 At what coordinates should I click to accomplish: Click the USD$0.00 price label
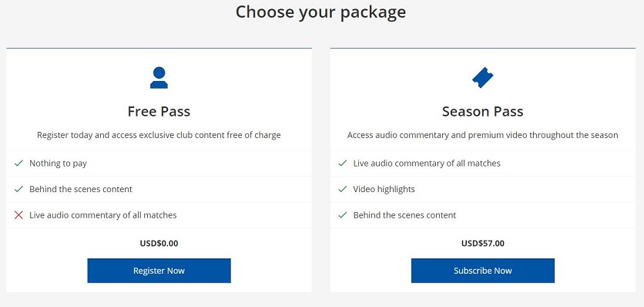coord(159,243)
